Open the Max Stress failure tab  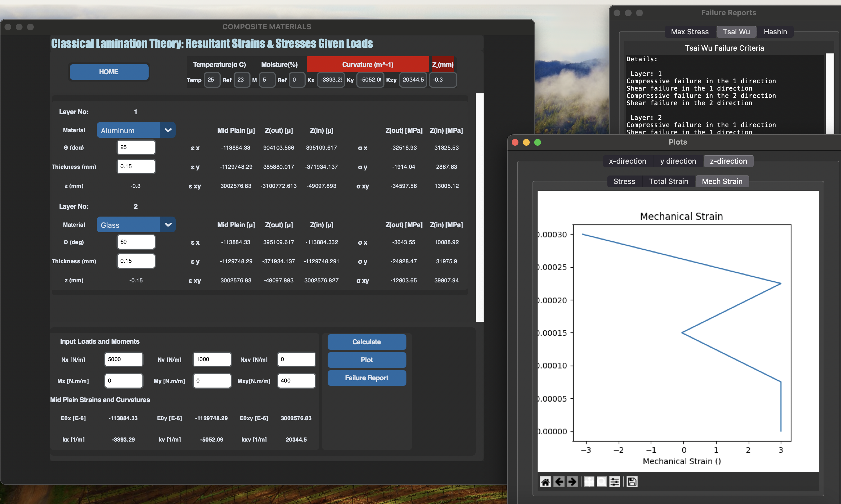(690, 31)
